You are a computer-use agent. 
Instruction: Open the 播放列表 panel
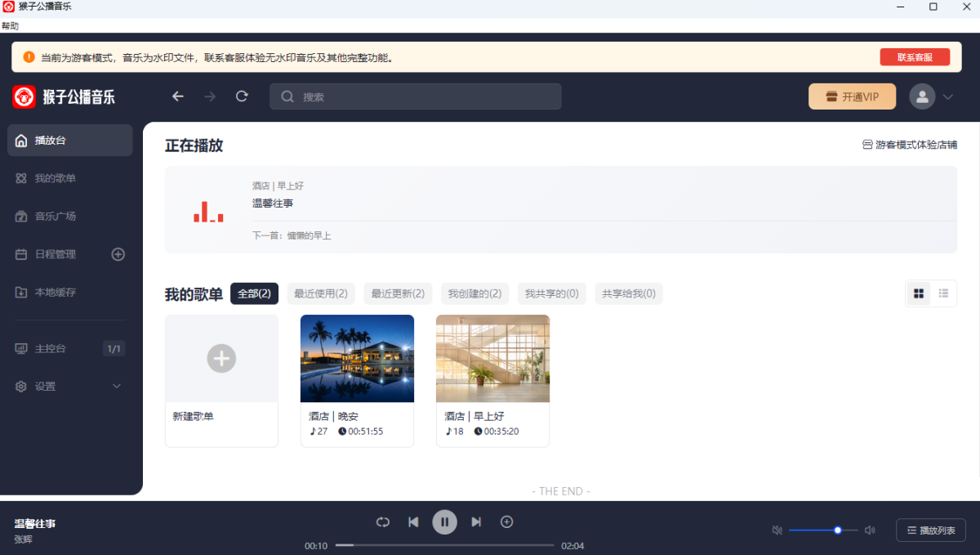[x=930, y=530]
